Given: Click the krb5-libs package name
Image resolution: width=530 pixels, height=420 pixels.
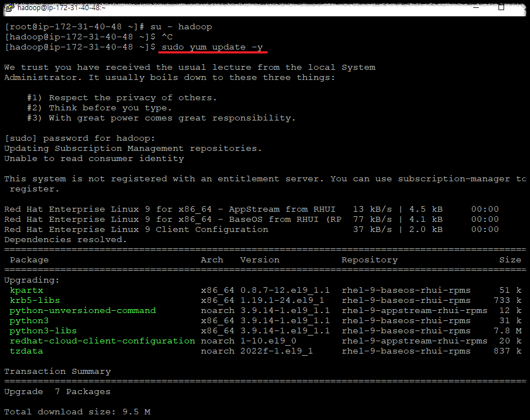Looking at the screenshot, I should [x=35, y=301].
